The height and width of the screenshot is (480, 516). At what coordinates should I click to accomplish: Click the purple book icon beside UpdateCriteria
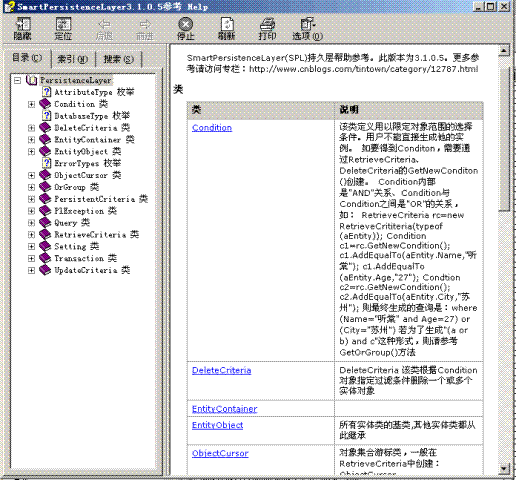[x=45, y=270]
